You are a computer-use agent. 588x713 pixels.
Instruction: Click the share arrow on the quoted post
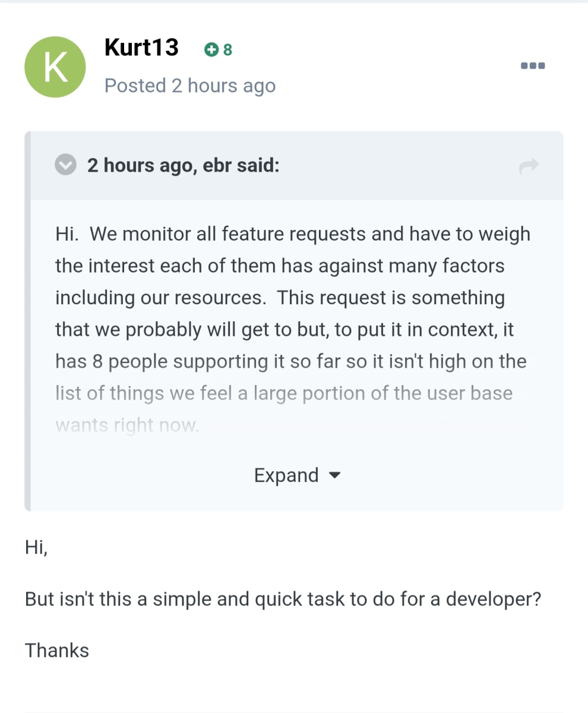529,167
